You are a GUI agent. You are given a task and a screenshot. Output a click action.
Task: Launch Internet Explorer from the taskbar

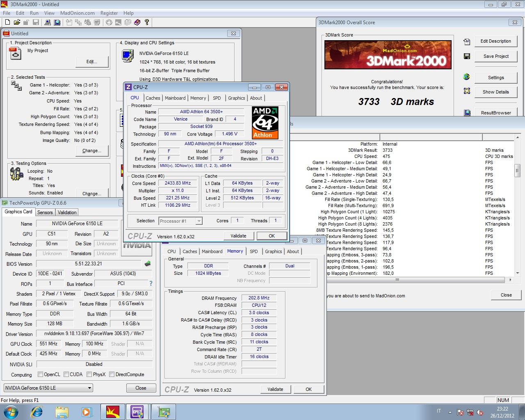click(37, 412)
